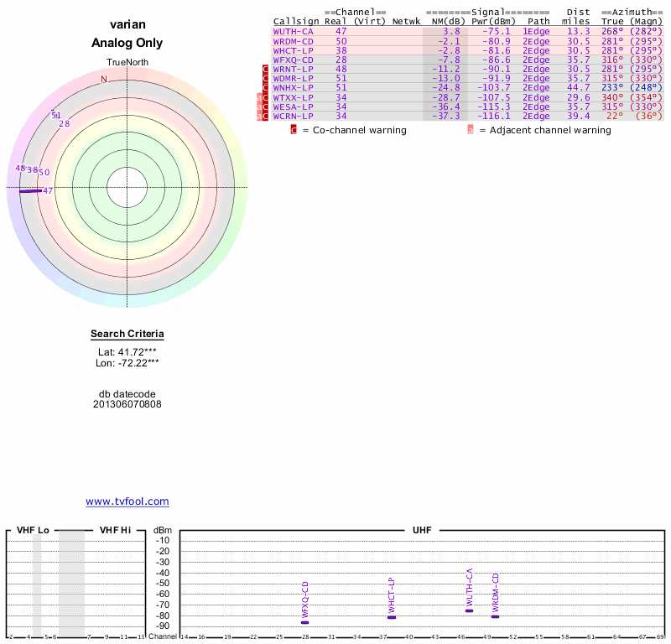
Task: Click the channel 28 label on the radar plot
Action: [x=64, y=124]
